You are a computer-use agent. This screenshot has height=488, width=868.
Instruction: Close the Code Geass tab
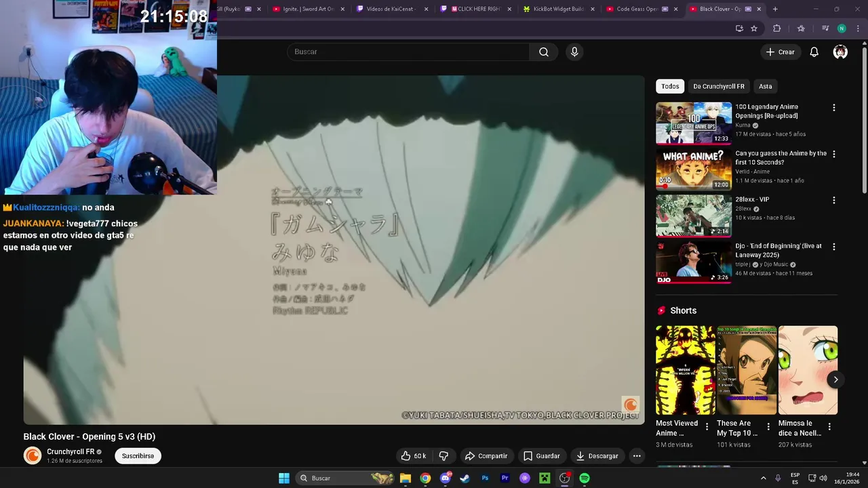pyautogui.click(x=675, y=9)
